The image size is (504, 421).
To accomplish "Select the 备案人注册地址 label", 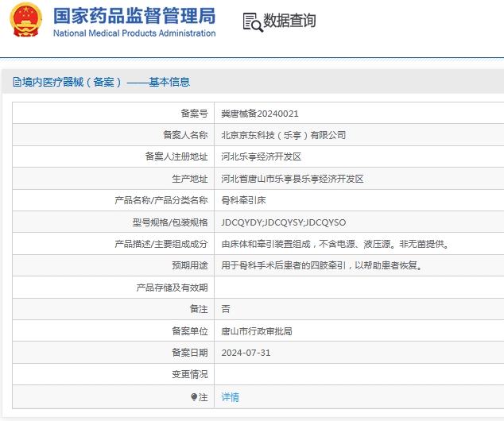I will pyautogui.click(x=176, y=156).
